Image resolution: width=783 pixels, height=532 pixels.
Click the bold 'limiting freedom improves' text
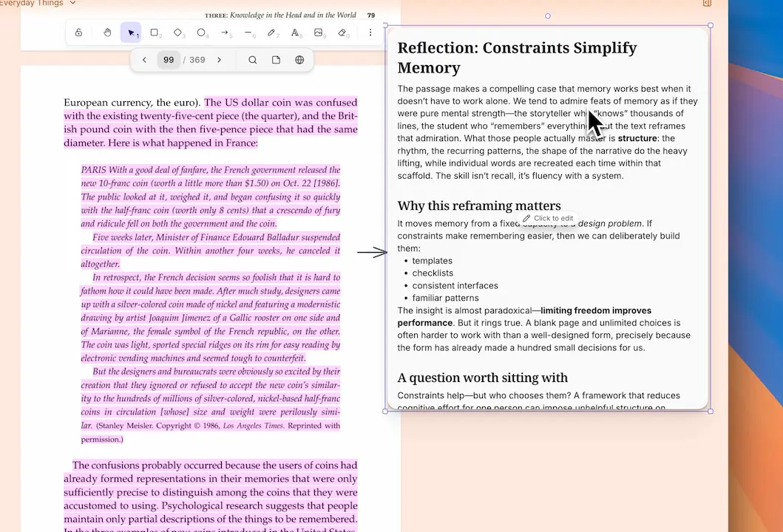596,310
